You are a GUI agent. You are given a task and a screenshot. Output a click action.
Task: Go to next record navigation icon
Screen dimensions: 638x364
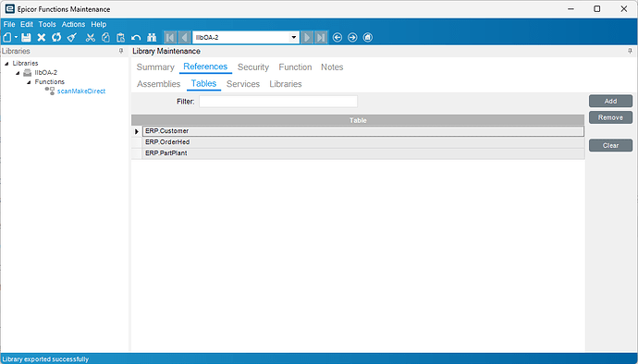(307, 38)
